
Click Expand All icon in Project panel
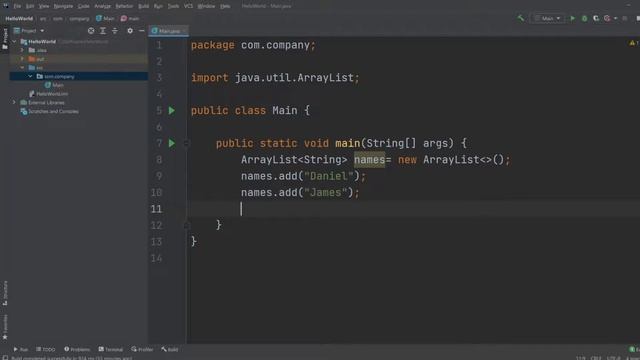point(103,31)
